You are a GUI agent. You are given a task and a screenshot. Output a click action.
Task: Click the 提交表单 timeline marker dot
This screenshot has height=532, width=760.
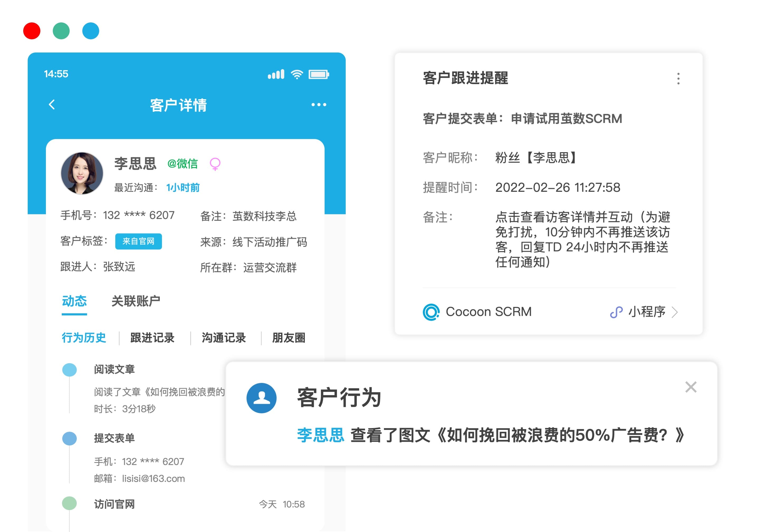pos(69,438)
